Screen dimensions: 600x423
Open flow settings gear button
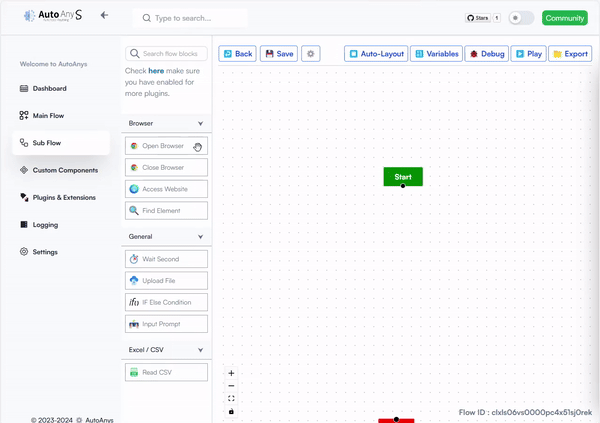click(311, 54)
